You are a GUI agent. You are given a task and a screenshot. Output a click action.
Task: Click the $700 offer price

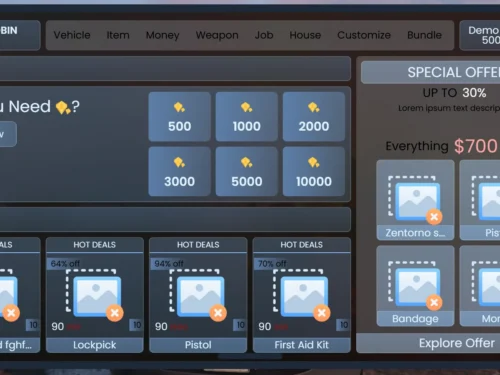point(476,146)
